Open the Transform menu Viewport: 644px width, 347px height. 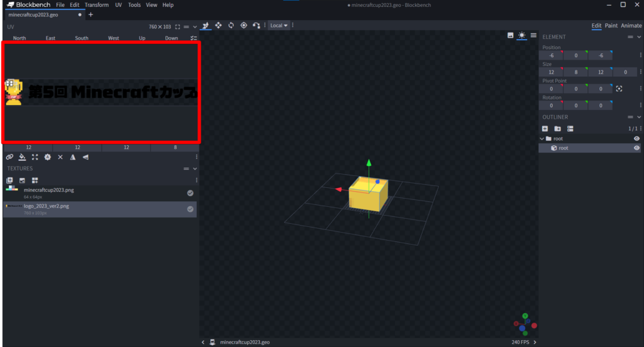coord(96,5)
